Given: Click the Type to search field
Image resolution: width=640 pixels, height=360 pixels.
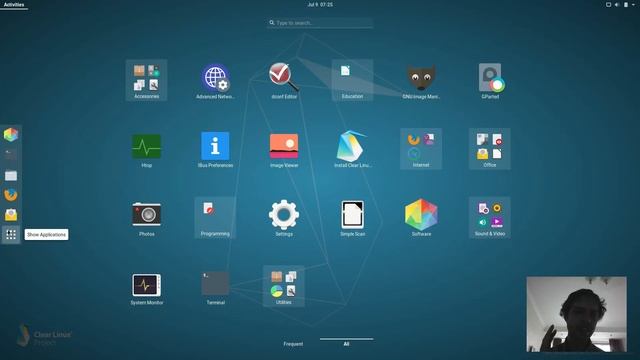Looking at the screenshot, I should (320, 23).
